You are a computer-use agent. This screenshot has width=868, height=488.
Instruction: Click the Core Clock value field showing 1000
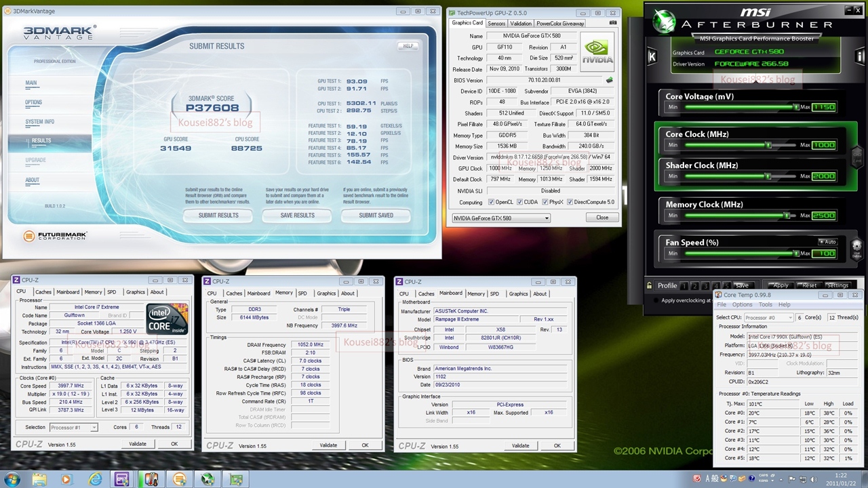[824, 145]
